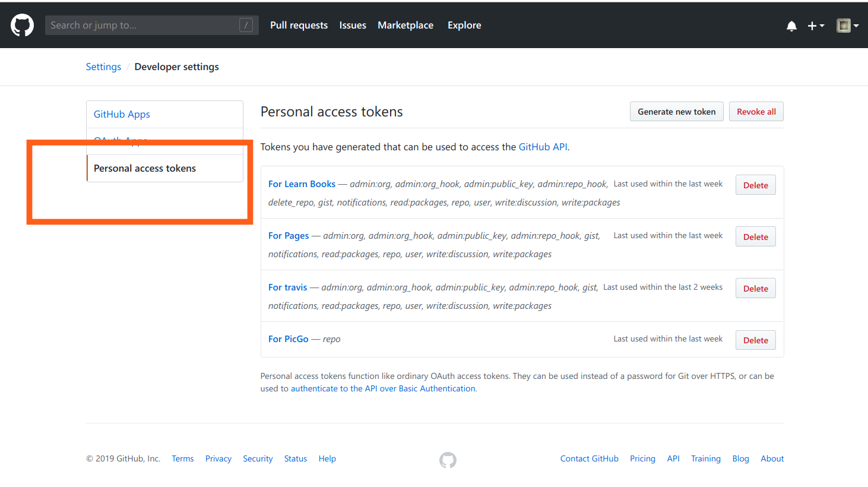Select GitHub Apps in the sidebar

[165, 114]
